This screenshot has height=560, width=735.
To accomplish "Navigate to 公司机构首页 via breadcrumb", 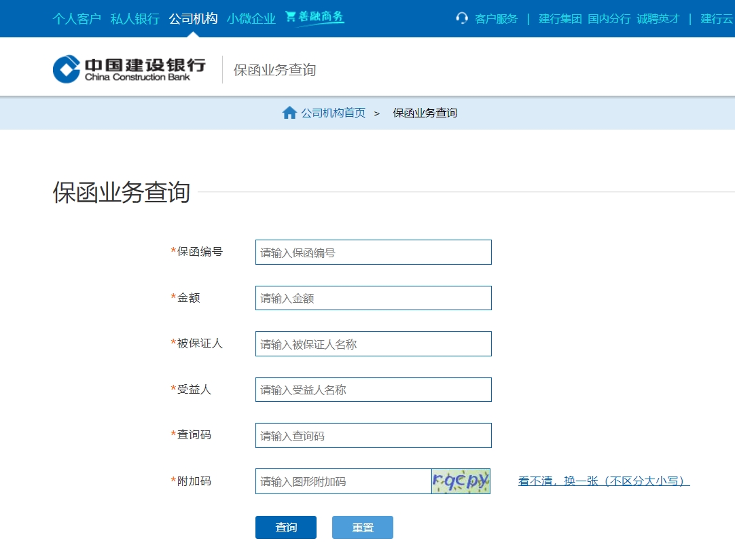I will 334,113.
